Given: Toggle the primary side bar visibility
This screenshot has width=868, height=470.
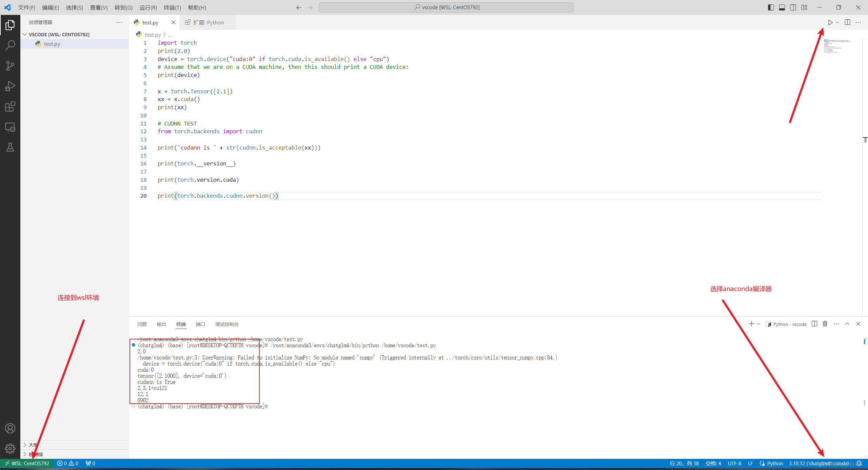Looking at the screenshot, I should coord(771,7).
